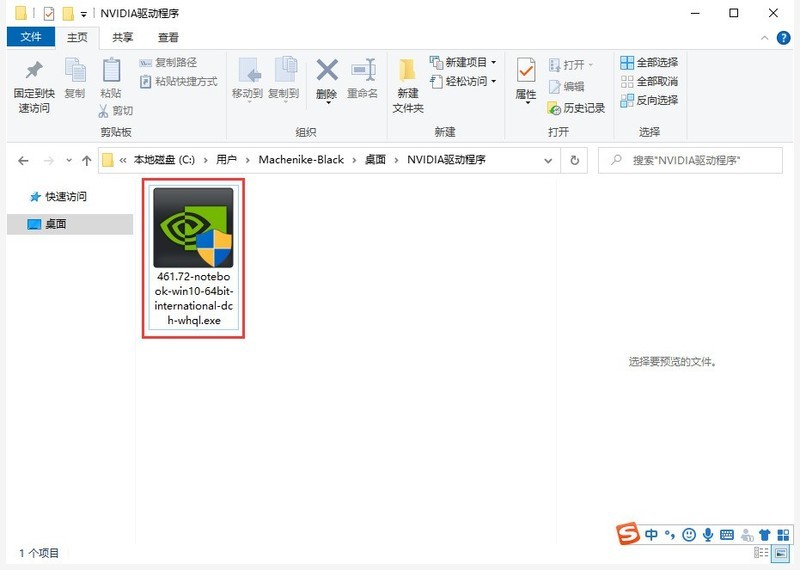This screenshot has height=570, width=800.
Task: Pin folder to Quick access (固定到快速访问)
Action: click(34, 86)
